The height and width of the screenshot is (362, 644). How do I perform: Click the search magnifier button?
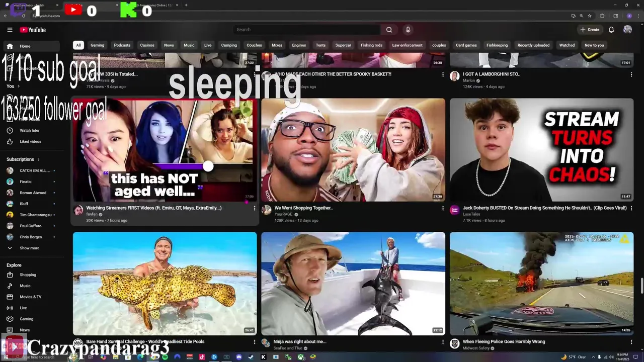[389, 30]
